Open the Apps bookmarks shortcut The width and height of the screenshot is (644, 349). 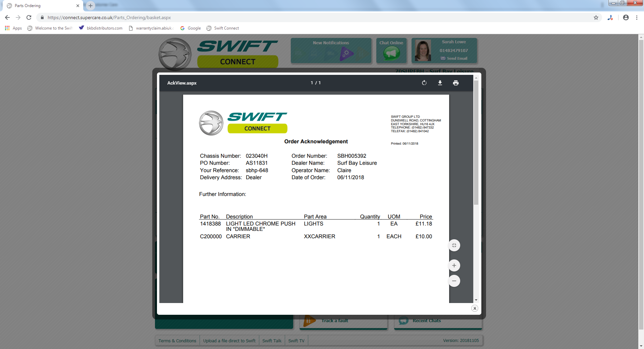(x=13, y=28)
